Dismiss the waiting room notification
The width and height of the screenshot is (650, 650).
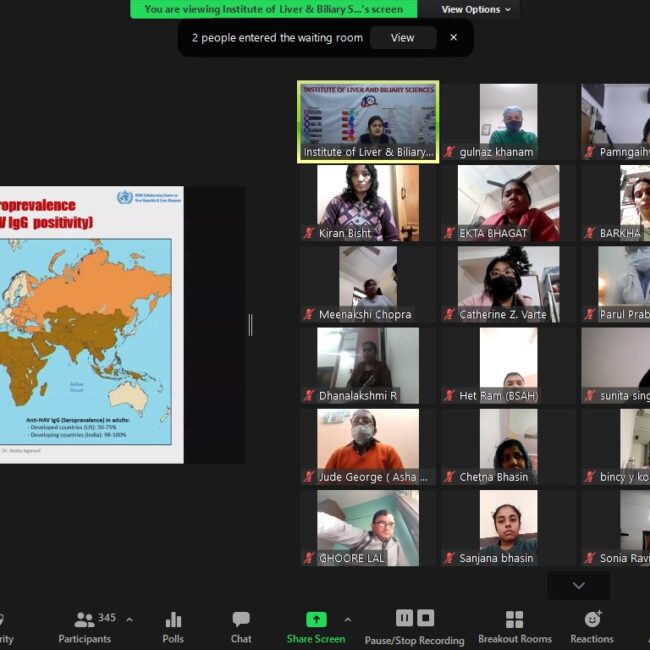(453, 38)
